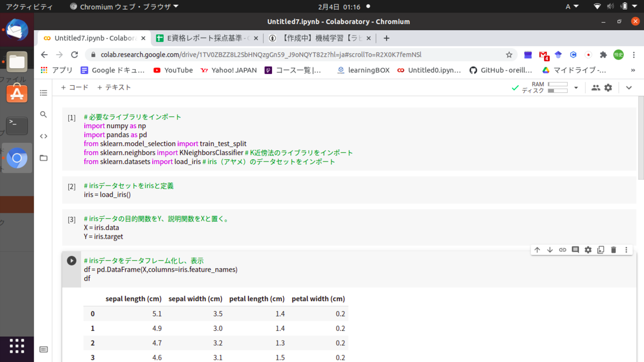Copy link to the selected cell
The image size is (644, 362).
coord(562,250)
